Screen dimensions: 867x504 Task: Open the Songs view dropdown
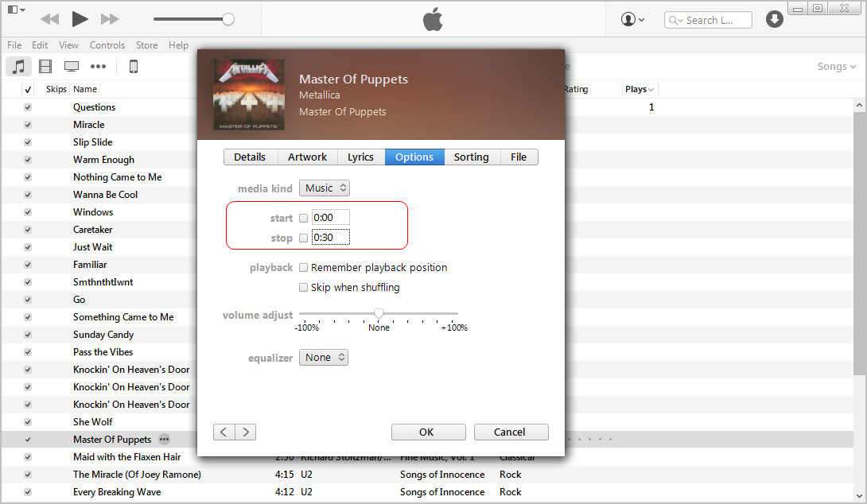(x=837, y=66)
